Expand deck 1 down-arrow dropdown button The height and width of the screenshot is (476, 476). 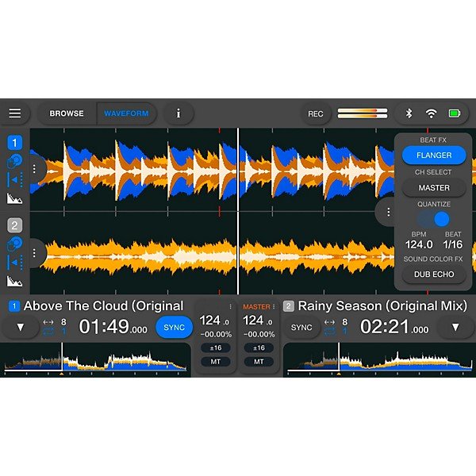[21, 327]
